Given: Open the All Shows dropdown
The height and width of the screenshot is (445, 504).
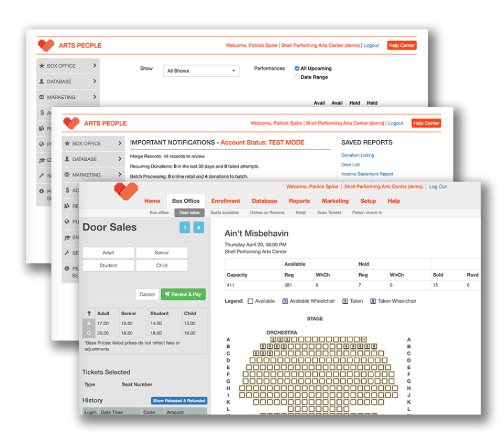Looking at the screenshot, I should [x=201, y=71].
